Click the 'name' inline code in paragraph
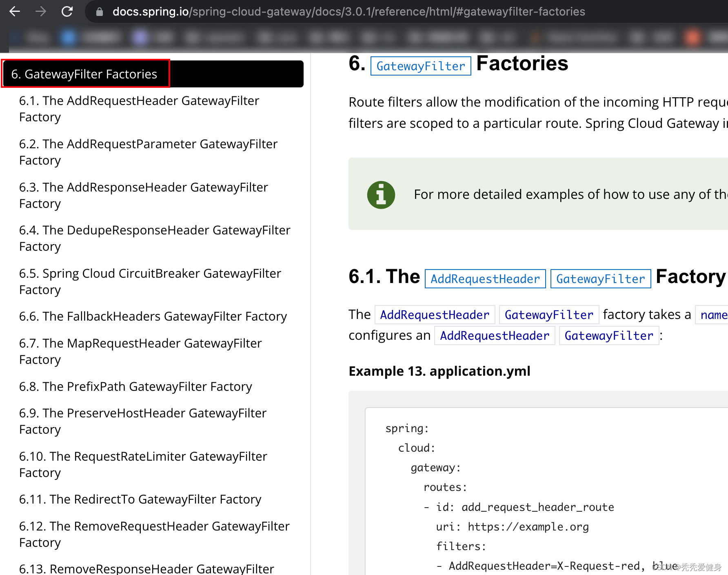The height and width of the screenshot is (575, 728). (712, 315)
